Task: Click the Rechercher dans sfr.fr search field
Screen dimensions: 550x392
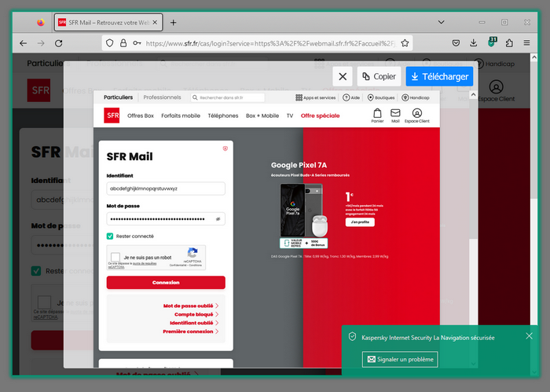Action: (x=228, y=97)
